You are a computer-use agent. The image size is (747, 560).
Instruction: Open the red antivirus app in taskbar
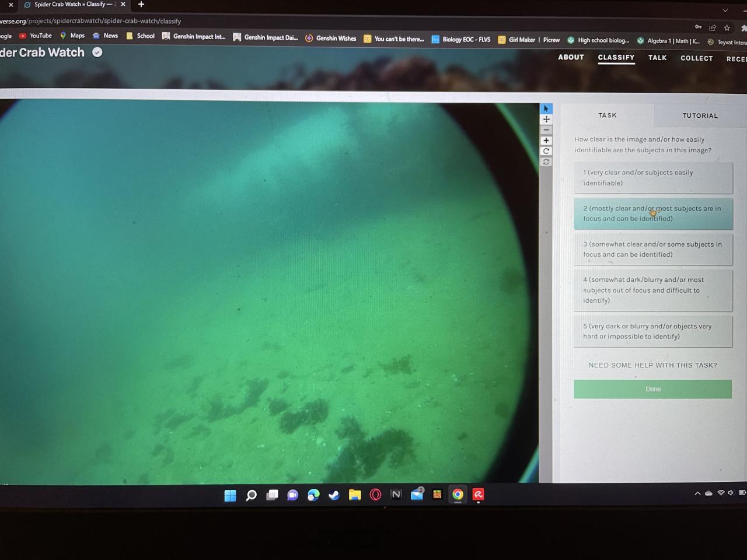[x=479, y=495]
